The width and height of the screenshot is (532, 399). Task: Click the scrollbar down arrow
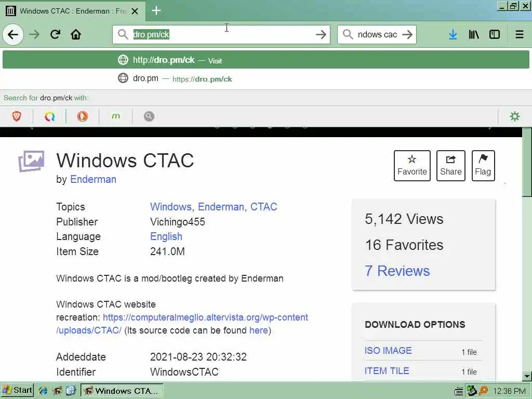point(527,376)
